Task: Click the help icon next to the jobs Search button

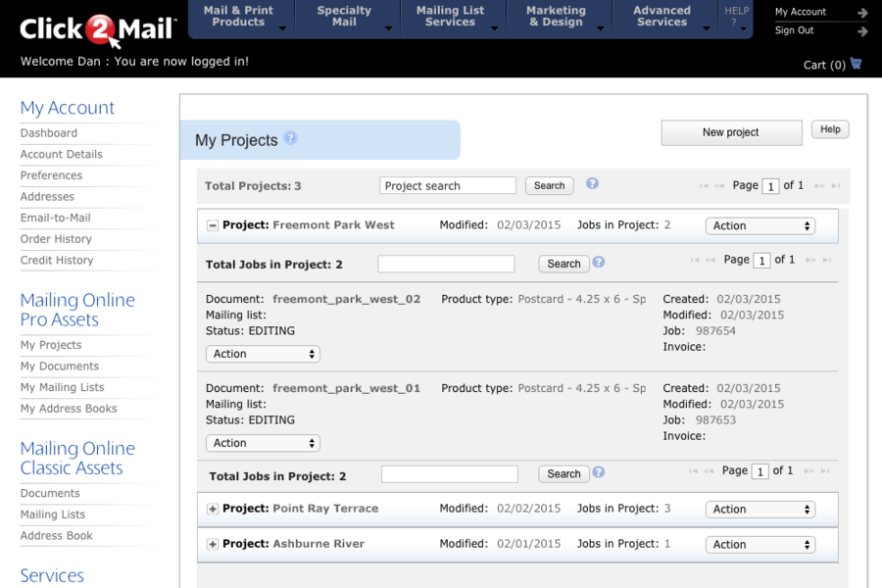Action: point(598,263)
